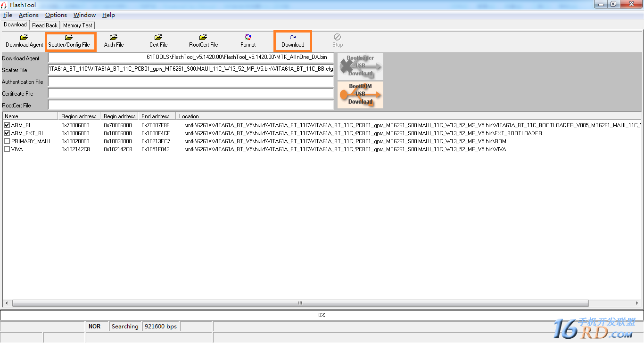Image resolution: width=644 pixels, height=343 pixels.
Task: Open the Cert File toolbar icon
Action: point(158,37)
